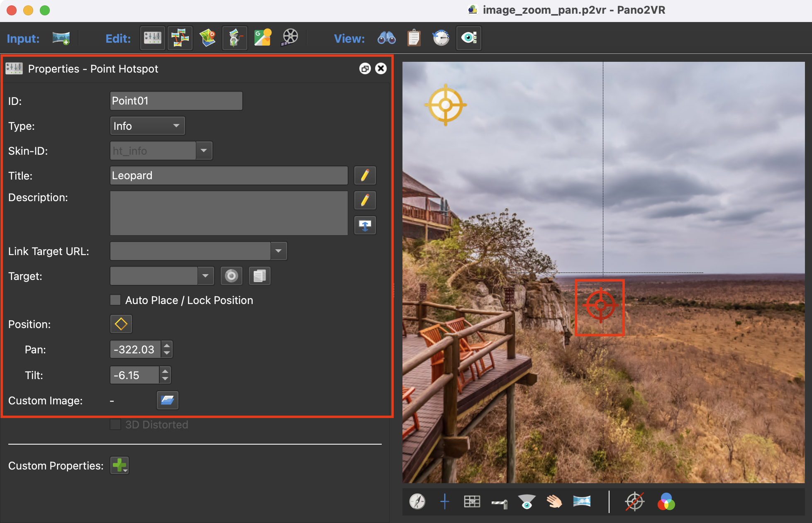Image resolution: width=812 pixels, height=523 pixels.
Task: Open the Properties panel icon in Edit toolbar
Action: pyautogui.click(x=153, y=39)
